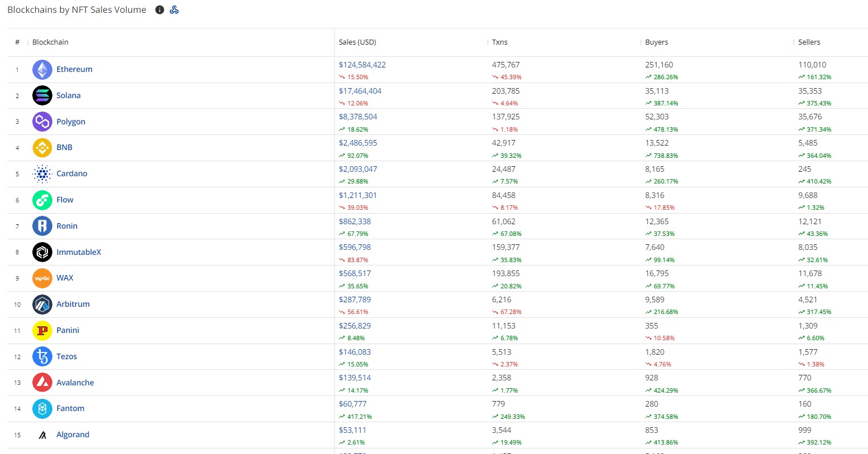Click BNB sales value $2,486,595
This screenshot has height=454, width=868.
358,143
